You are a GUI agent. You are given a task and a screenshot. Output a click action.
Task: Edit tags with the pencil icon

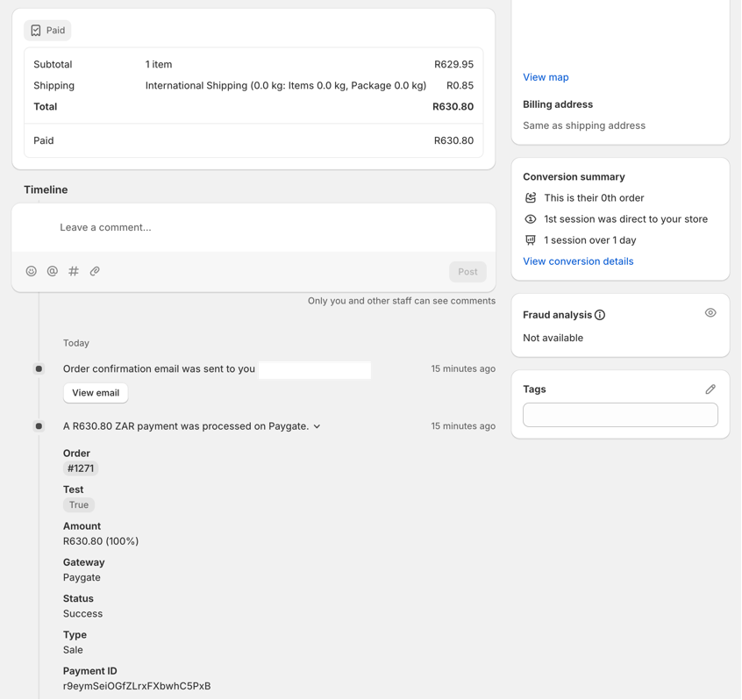click(x=710, y=389)
